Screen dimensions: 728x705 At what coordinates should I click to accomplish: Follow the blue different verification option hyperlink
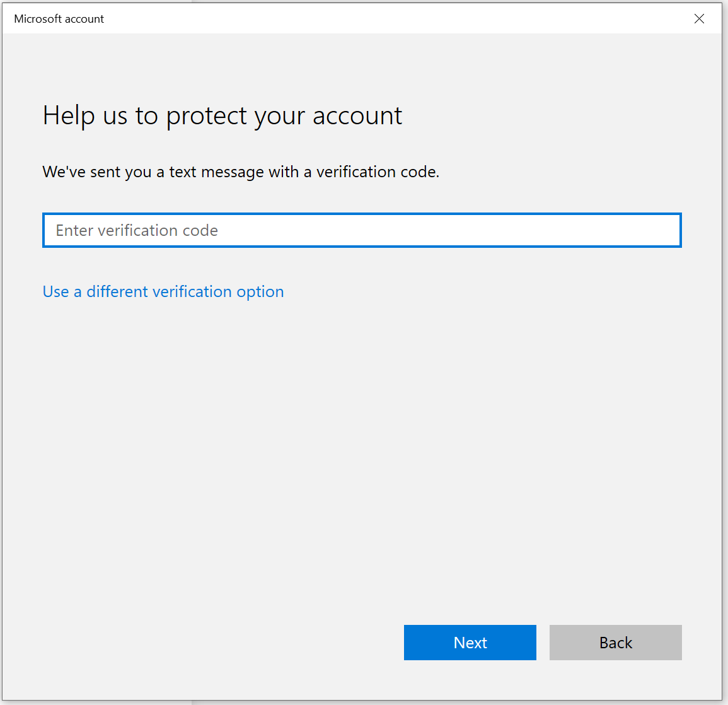pyautogui.click(x=163, y=291)
